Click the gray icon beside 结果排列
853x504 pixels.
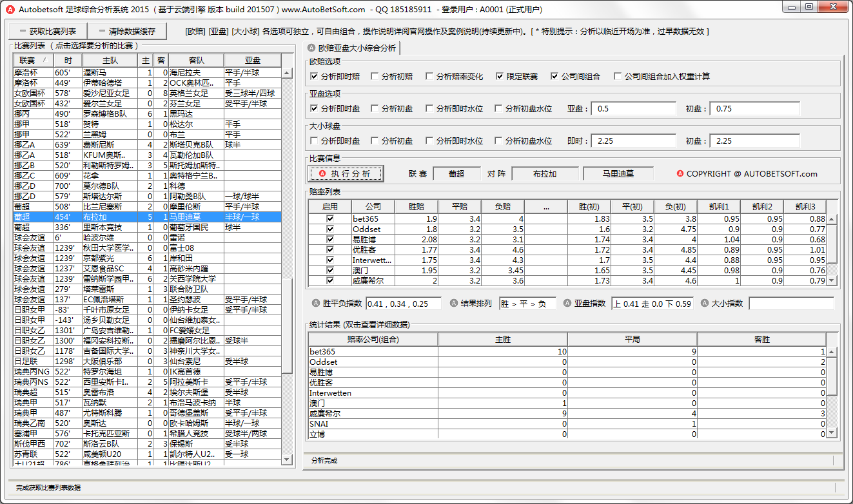454,304
